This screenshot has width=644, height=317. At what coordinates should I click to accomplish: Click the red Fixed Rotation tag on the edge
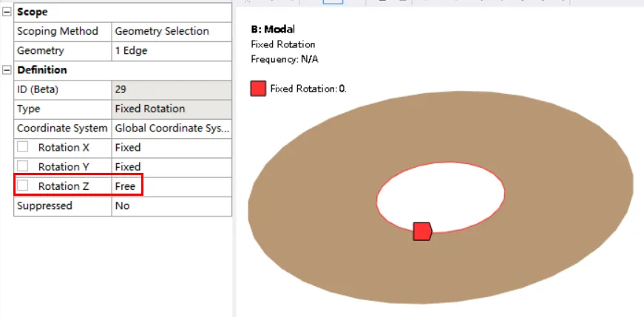click(421, 231)
